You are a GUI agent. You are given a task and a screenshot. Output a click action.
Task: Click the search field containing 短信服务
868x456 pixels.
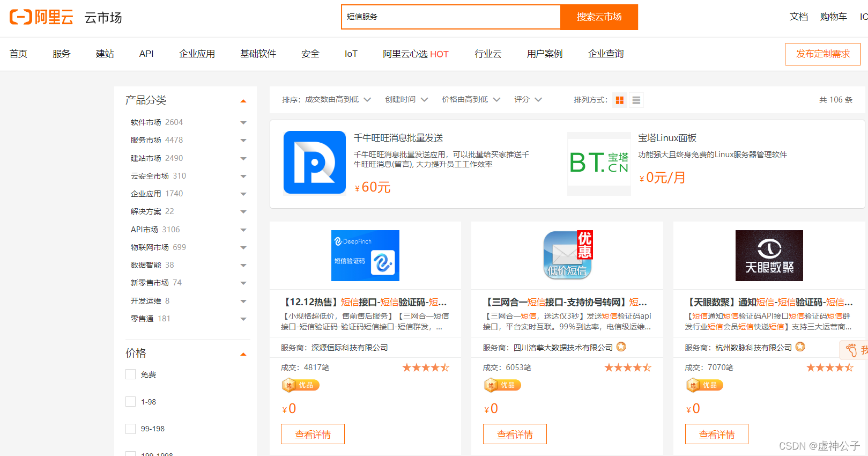pos(451,17)
